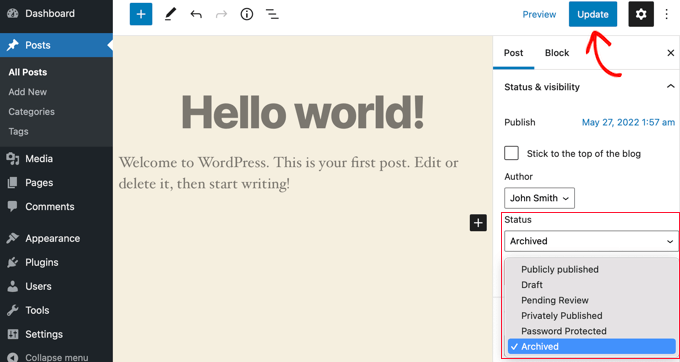The image size is (680, 362).
Task: Click the Hello world! post title
Action: click(x=302, y=112)
